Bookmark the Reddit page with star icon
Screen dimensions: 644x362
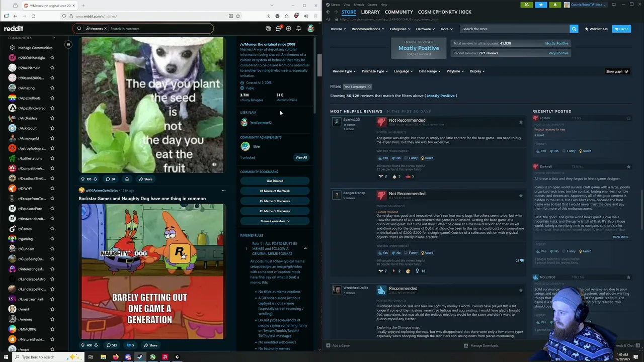[x=238, y=16]
